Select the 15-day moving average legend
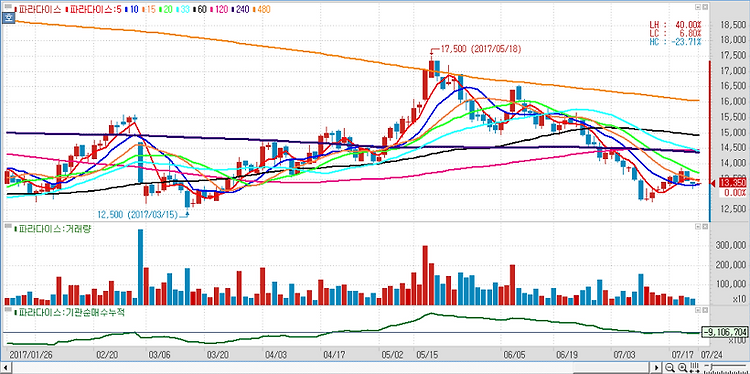The image size is (750, 374). pyautogui.click(x=149, y=9)
